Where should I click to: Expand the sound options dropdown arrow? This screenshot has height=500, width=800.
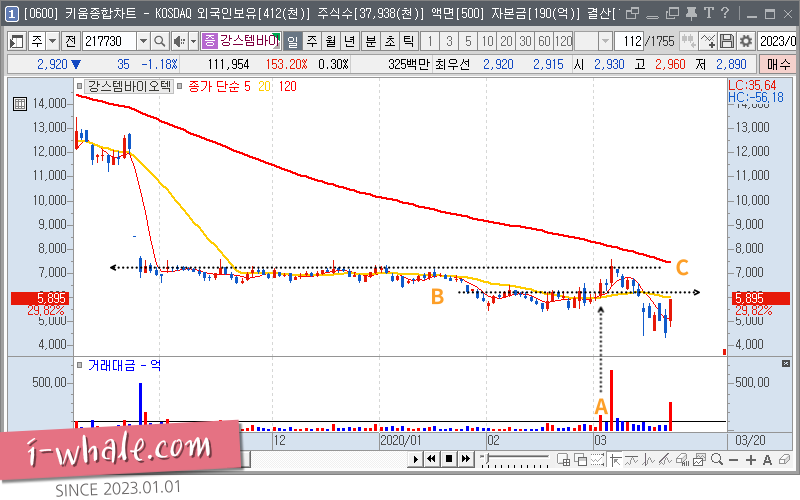(193, 41)
